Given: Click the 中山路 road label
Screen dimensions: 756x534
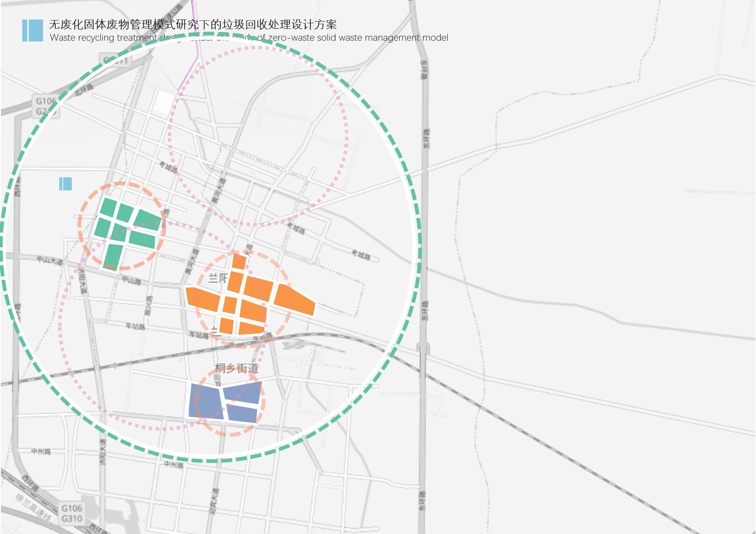Looking at the screenshot, I should tap(131, 281).
